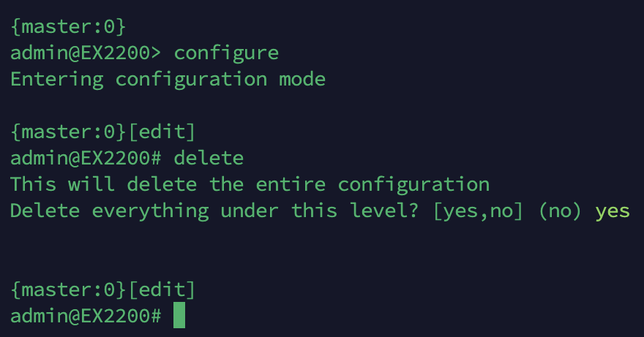
Task: Click the top "{master:0}" line without [edit]
Action: click(69, 27)
